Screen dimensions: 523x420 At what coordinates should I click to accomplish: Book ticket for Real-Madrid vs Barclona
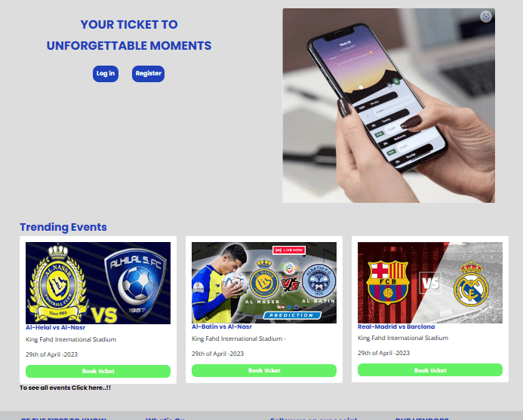pyautogui.click(x=430, y=370)
